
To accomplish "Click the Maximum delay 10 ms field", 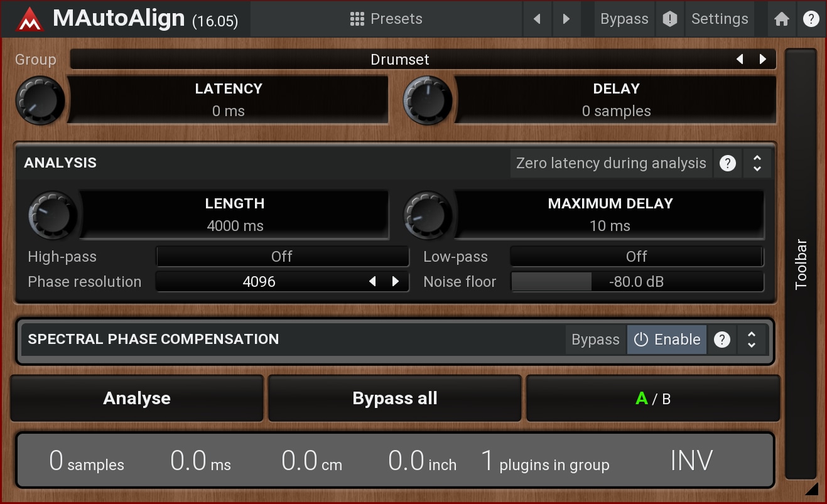I will click(x=610, y=215).
